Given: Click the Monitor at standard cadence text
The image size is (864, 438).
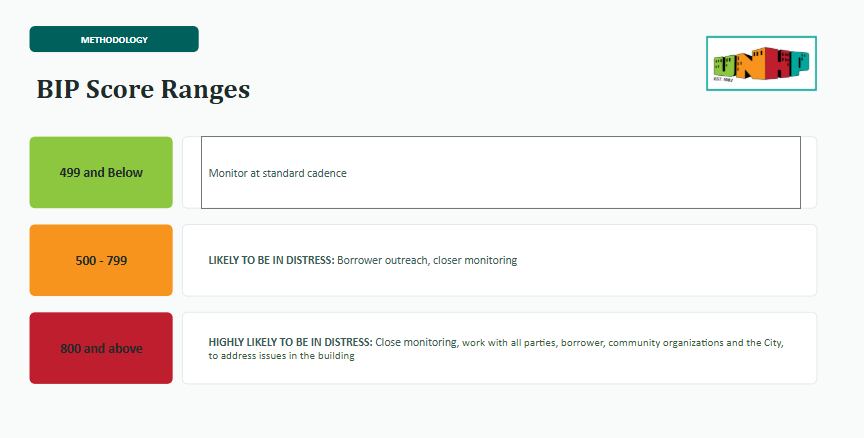Looking at the screenshot, I should [x=278, y=173].
